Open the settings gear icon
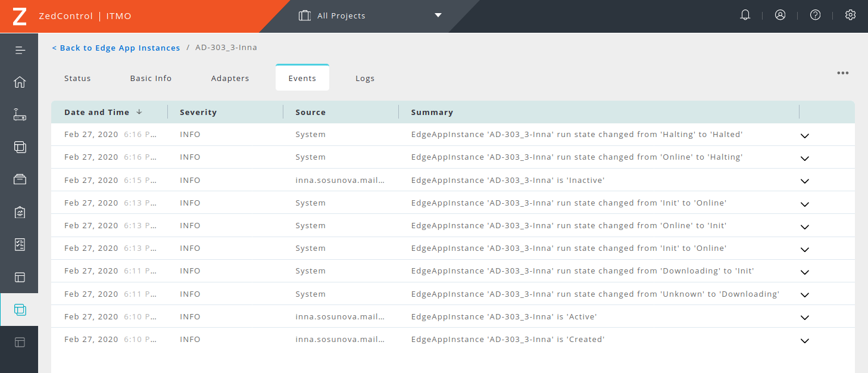 click(850, 15)
